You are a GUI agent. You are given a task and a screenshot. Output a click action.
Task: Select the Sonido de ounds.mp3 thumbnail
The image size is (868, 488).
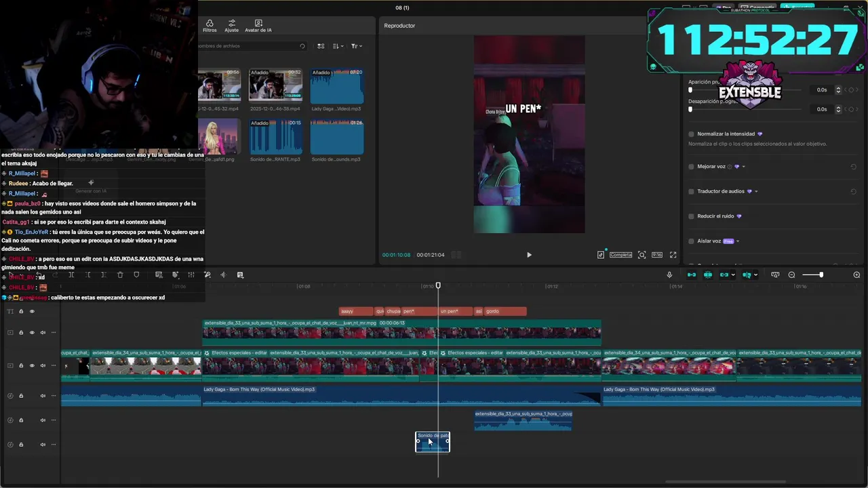click(x=336, y=136)
